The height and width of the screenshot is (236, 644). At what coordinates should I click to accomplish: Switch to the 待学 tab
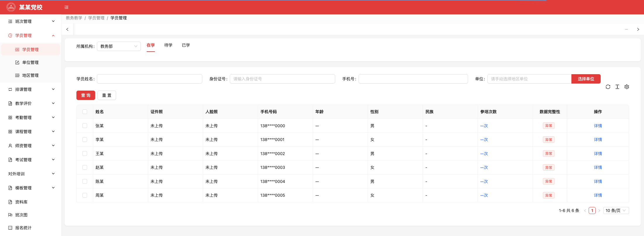click(x=168, y=45)
